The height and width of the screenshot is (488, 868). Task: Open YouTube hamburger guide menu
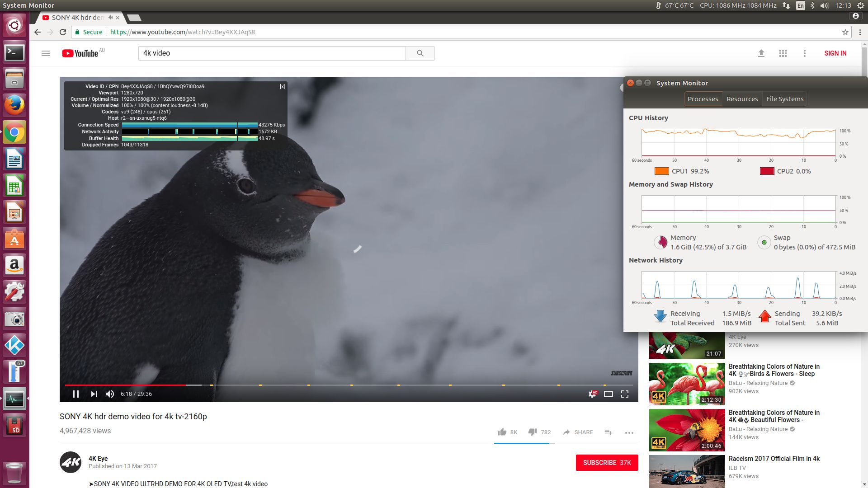46,53
